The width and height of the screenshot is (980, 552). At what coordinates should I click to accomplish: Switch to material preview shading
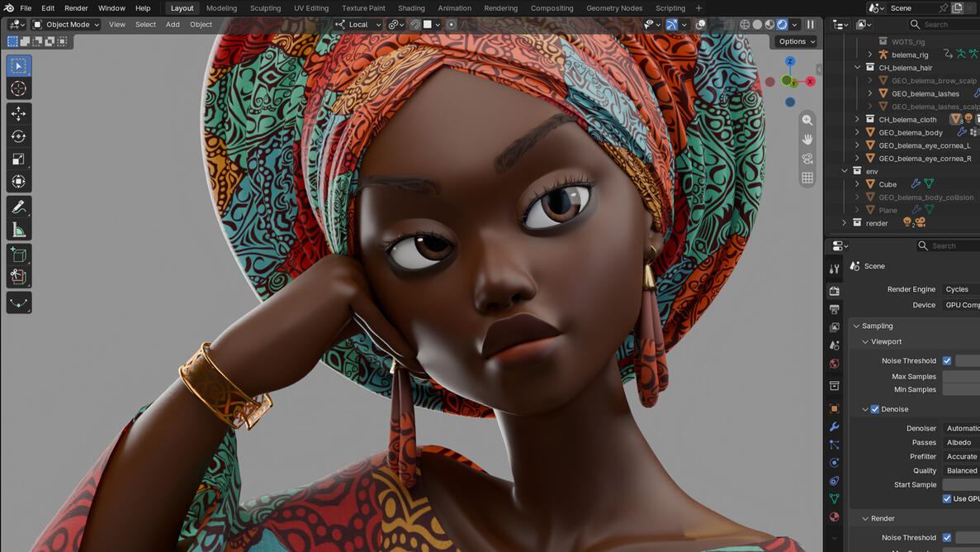pos(770,25)
